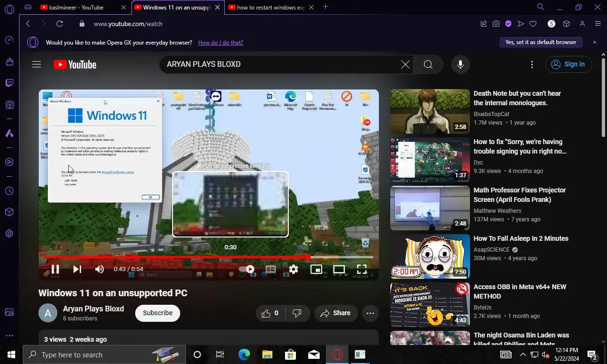Toggle subtitles with the CC button
The height and width of the screenshot is (364, 607).
coord(271,269)
